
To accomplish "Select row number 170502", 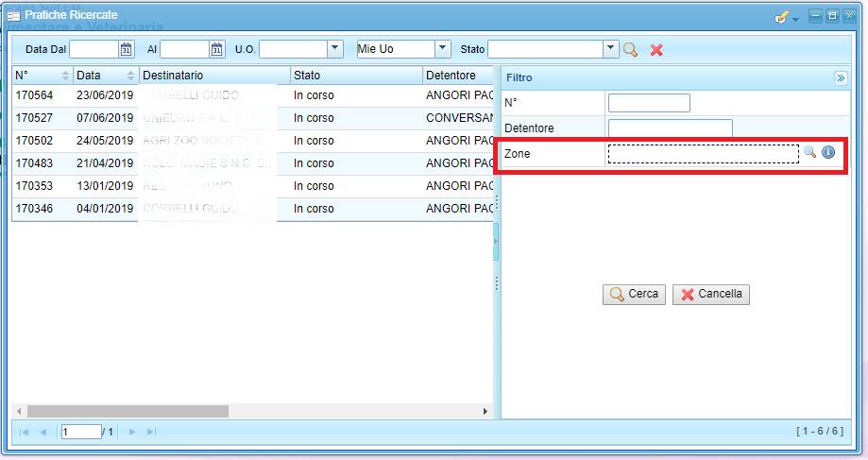I will [34, 141].
